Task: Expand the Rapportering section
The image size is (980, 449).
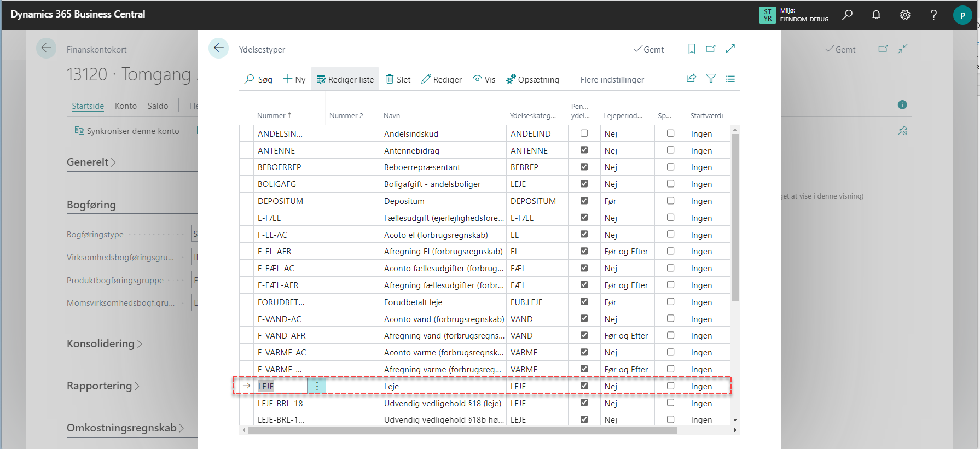Action: pos(103,386)
